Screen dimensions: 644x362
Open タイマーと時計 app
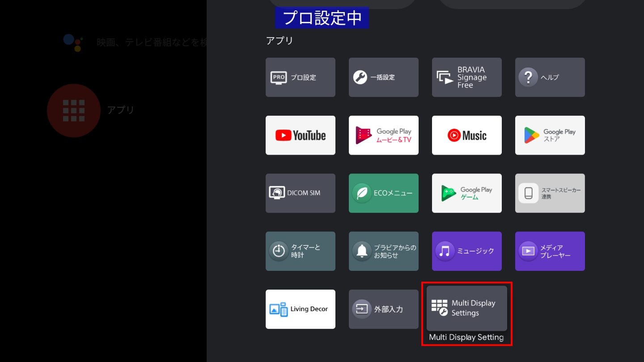300,251
